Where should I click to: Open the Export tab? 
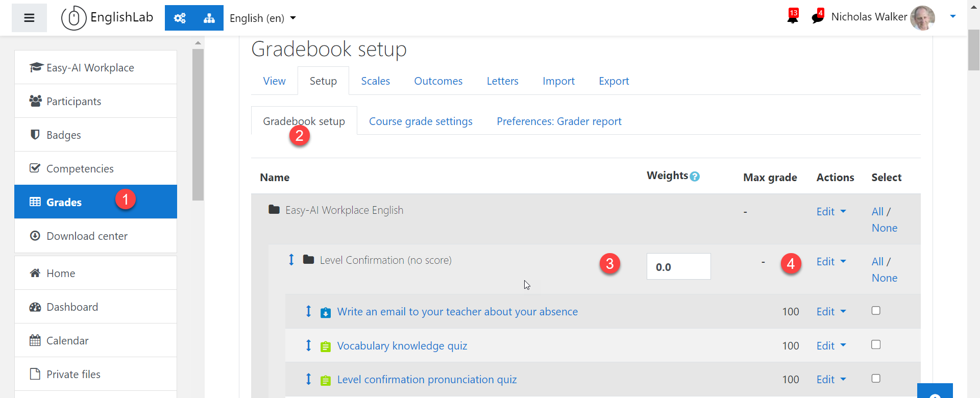pos(614,81)
